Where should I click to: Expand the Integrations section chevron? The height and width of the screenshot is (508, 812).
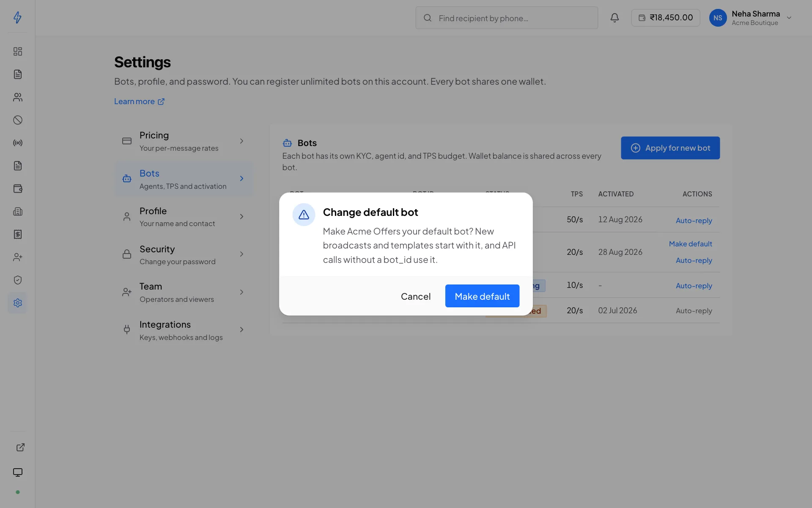pos(241,330)
